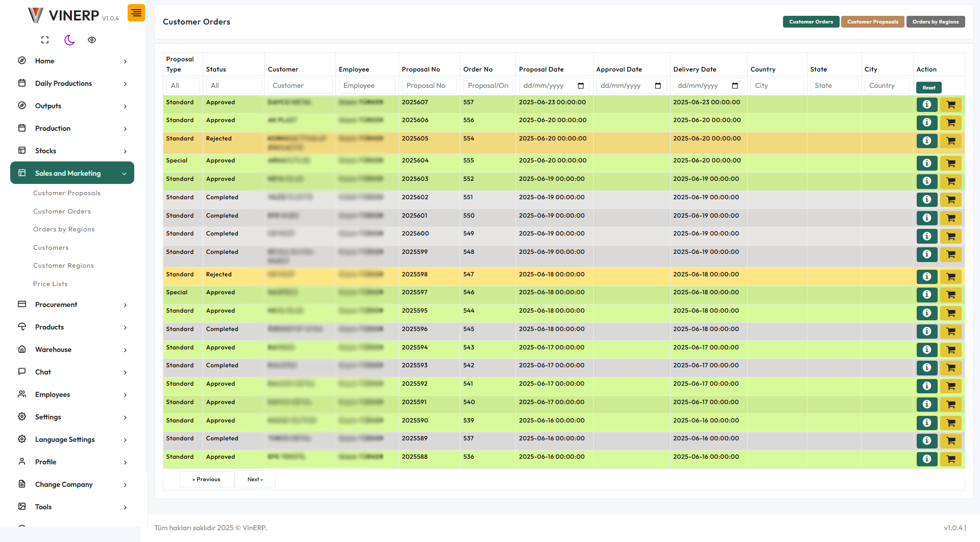Expand the Home menu
Screen dimensions: 980x542
(72, 61)
